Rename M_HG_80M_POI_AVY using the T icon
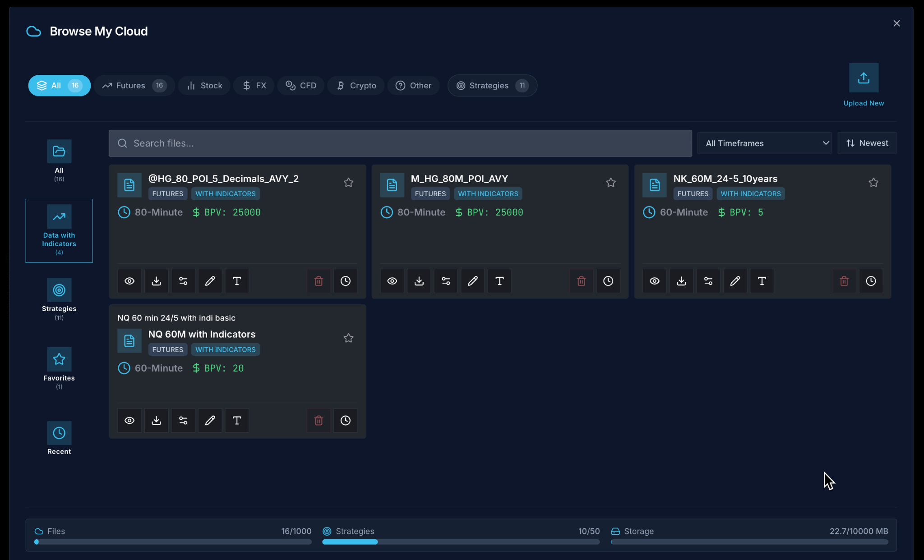 coord(499,281)
